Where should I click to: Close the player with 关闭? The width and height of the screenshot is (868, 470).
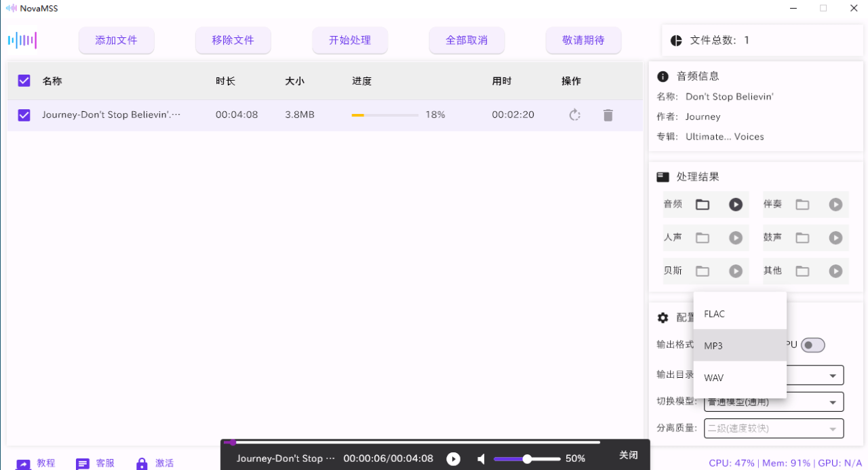(x=629, y=455)
